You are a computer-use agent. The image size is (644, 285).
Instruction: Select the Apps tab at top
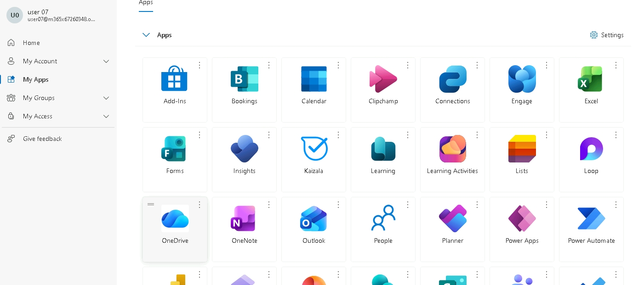point(146,4)
